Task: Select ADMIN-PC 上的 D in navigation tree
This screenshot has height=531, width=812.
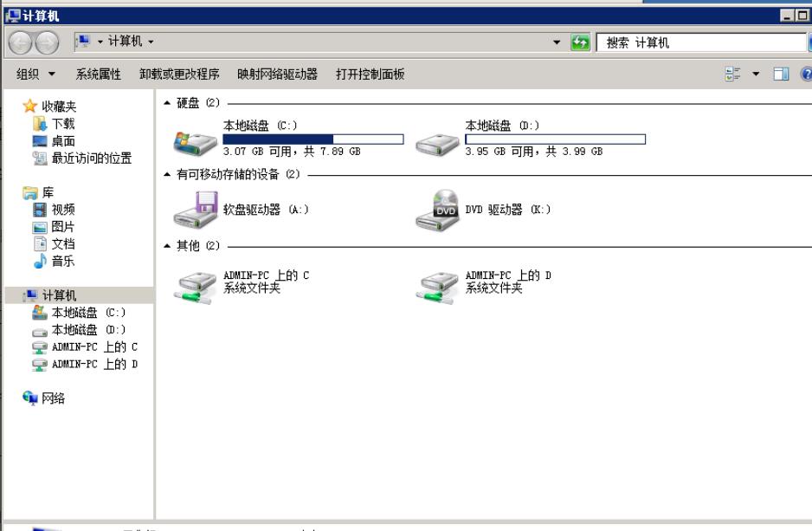Action: (x=85, y=364)
